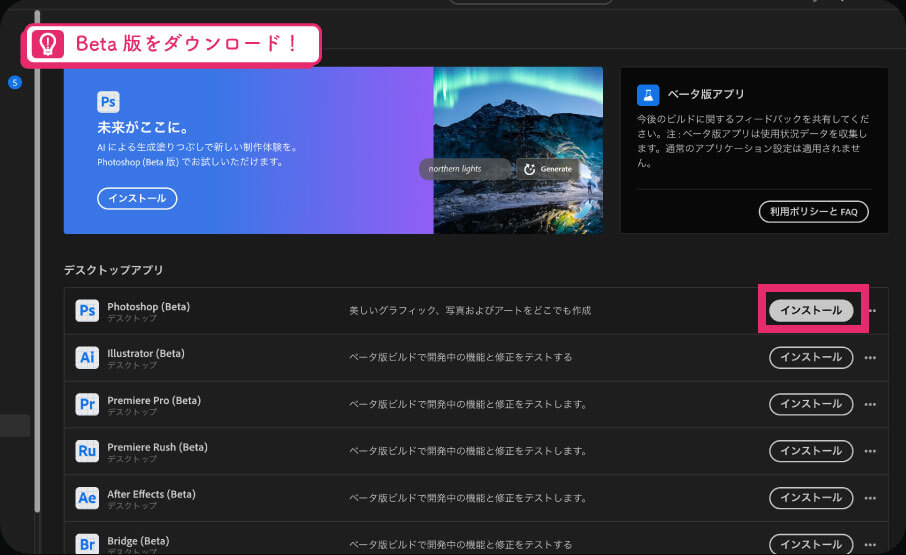Viewport: 906px width, 555px height.
Task: Click the Illustrator (Beta) Ai icon
Action: tap(87, 357)
